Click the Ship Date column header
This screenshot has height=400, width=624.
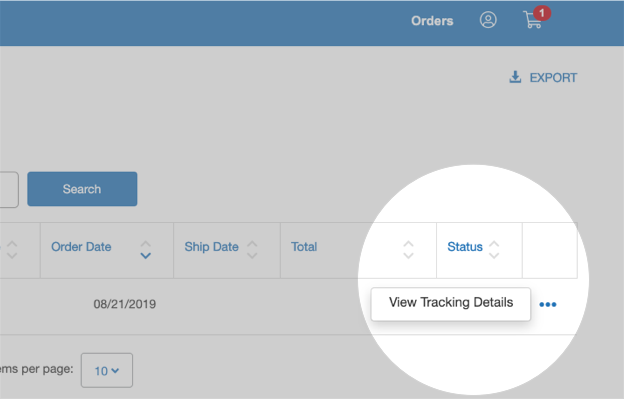[x=211, y=247]
